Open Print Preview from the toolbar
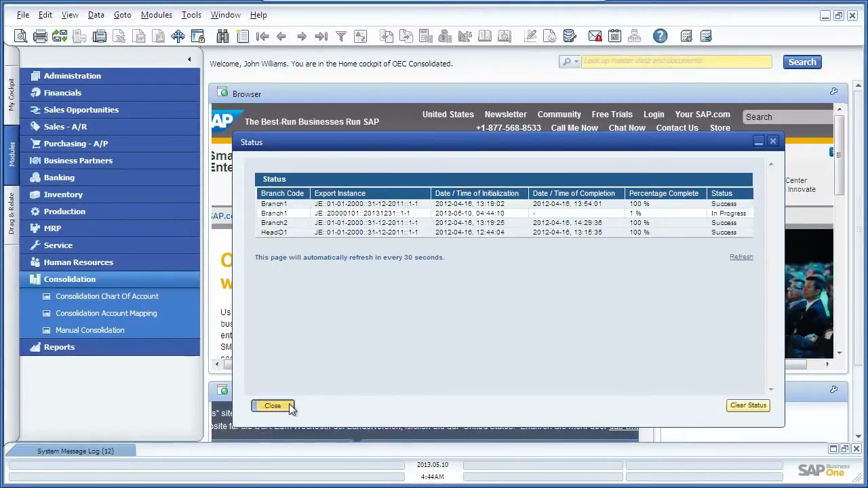 20,36
